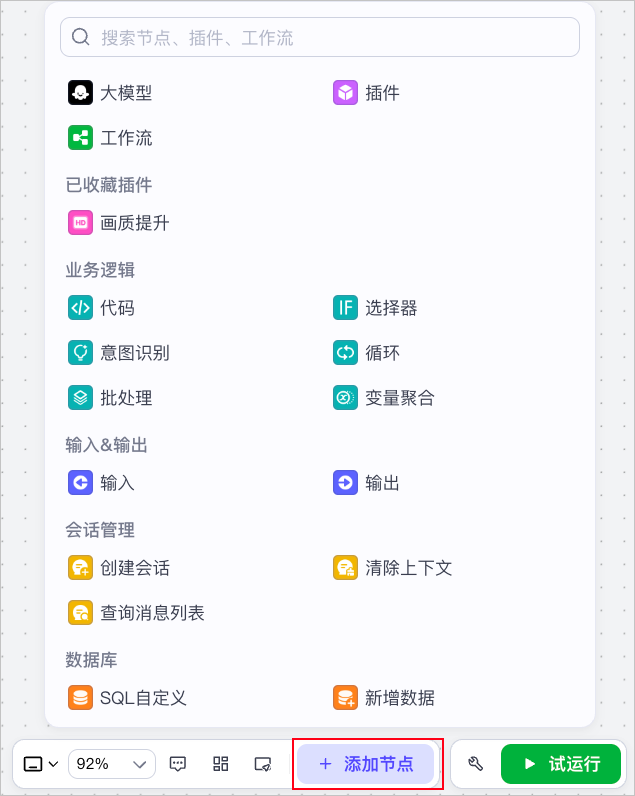635x796 pixels.
Task: Choose the 工作流 workflow node
Action: (110, 138)
